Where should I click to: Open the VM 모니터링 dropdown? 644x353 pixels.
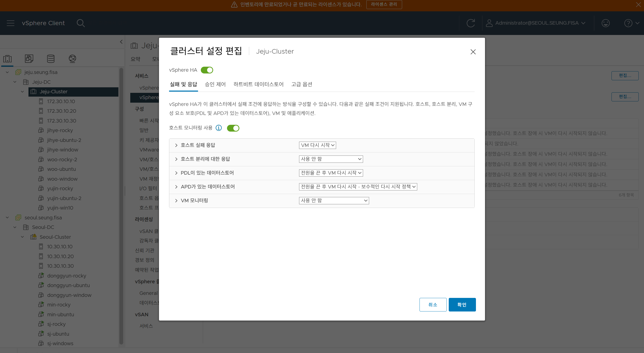334,201
